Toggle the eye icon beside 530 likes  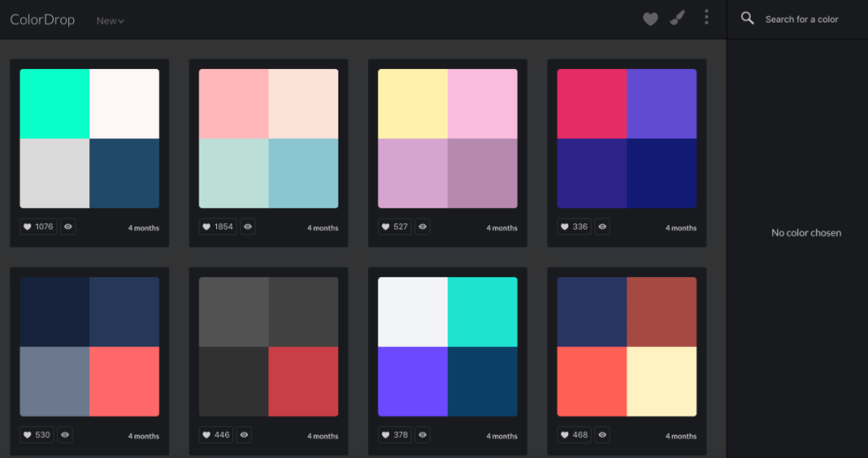click(65, 435)
